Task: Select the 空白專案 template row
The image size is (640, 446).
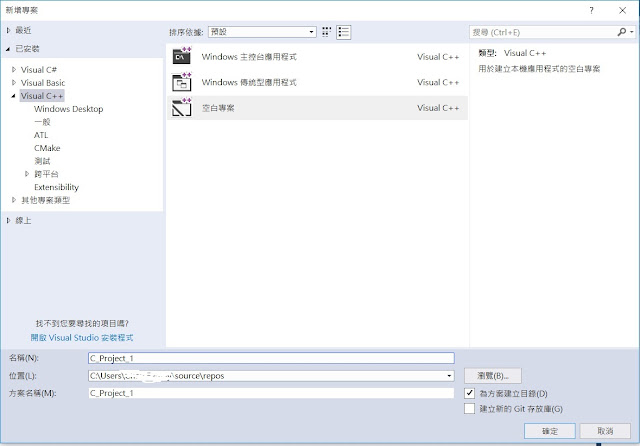Action: pos(317,108)
